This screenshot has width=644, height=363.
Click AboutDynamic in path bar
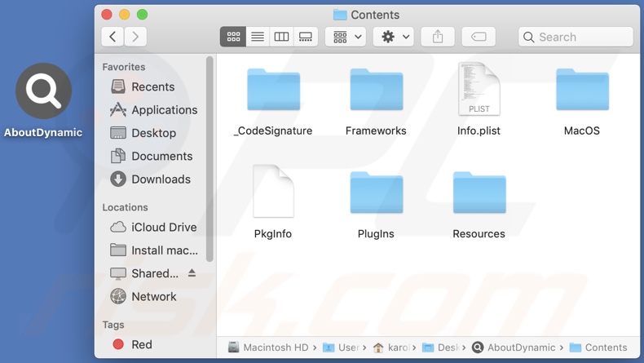coord(514,348)
